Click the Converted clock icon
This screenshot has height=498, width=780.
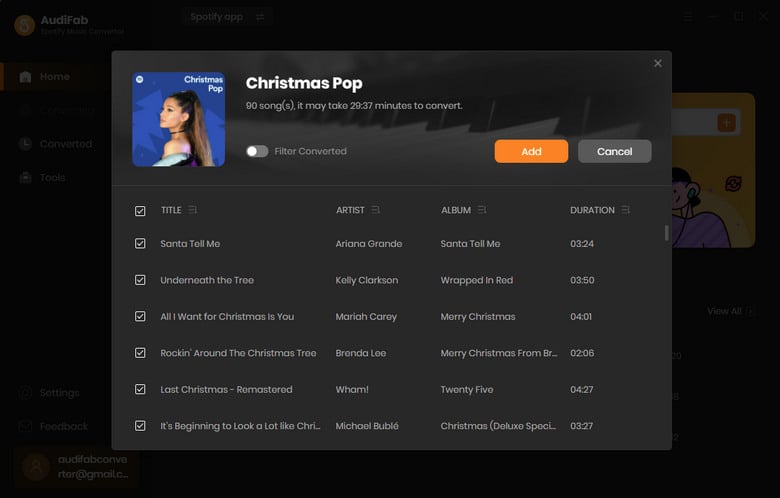[x=25, y=144]
